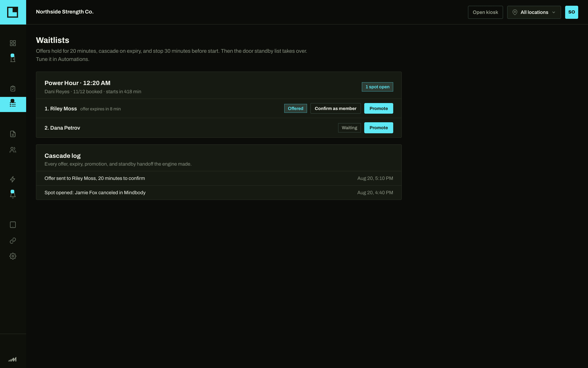This screenshot has height=368, width=588.
Task: Open the Automations lightning bolt icon
Action: click(x=13, y=179)
